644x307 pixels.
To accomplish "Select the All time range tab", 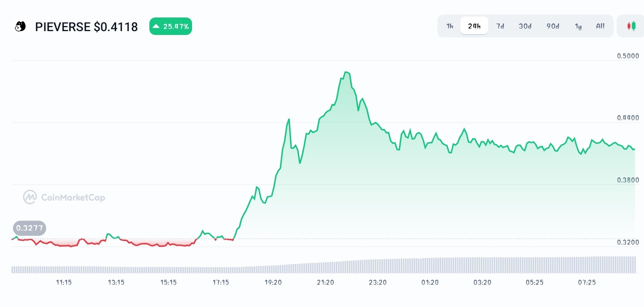I will [600, 26].
